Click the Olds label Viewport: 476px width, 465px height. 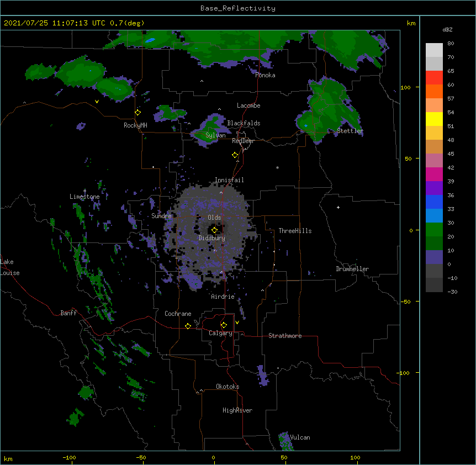point(214,218)
